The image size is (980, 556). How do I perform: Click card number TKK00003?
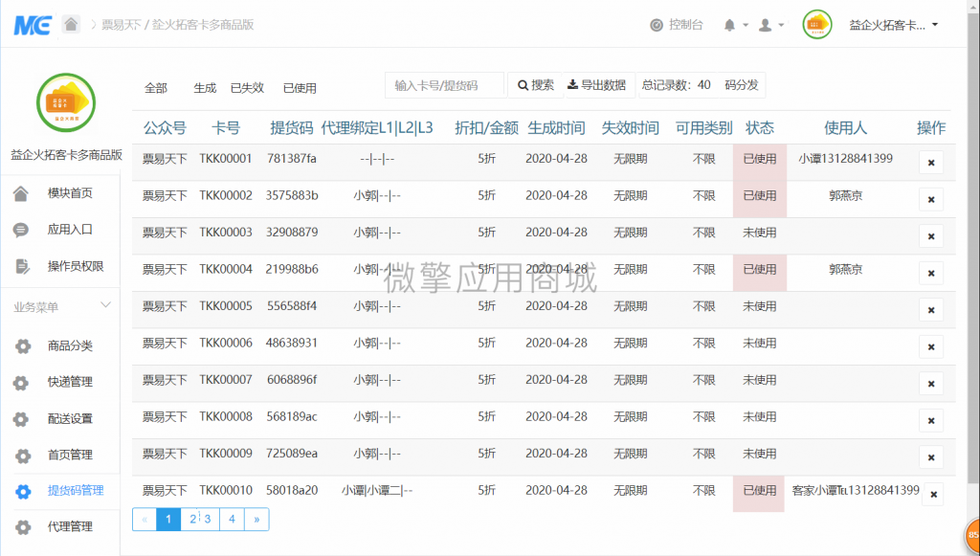[226, 233]
